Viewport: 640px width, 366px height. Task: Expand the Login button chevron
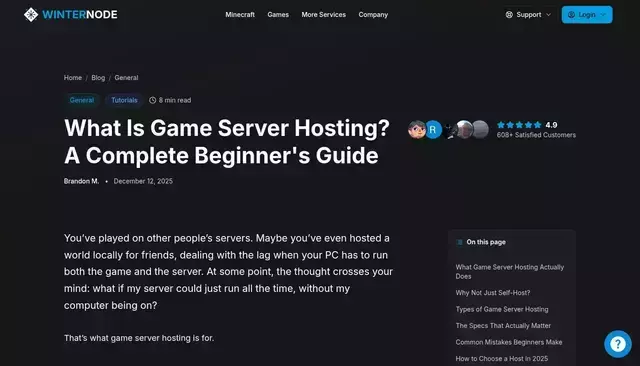[x=603, y=15]
